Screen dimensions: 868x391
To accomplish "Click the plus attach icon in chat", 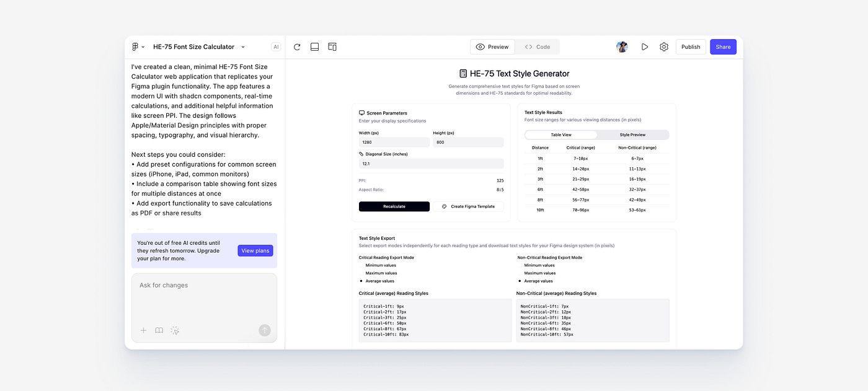I will (x=143, y=331).
